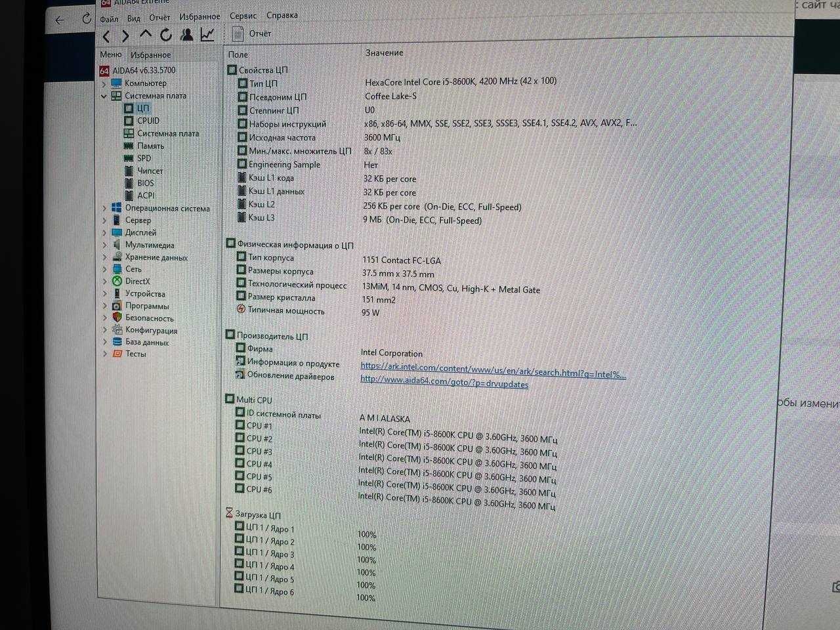
Task: Click the Мультимедиа speaker icon
Action: pos(117,244)
